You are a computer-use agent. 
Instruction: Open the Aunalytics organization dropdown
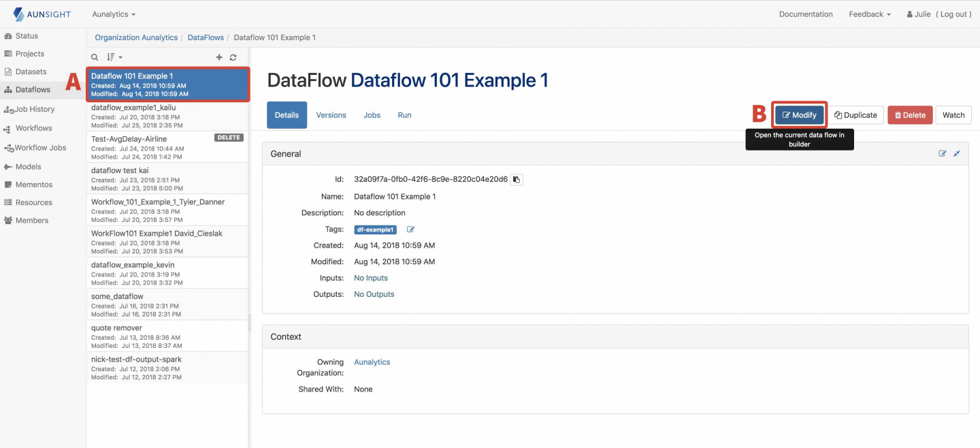[114, 14]
